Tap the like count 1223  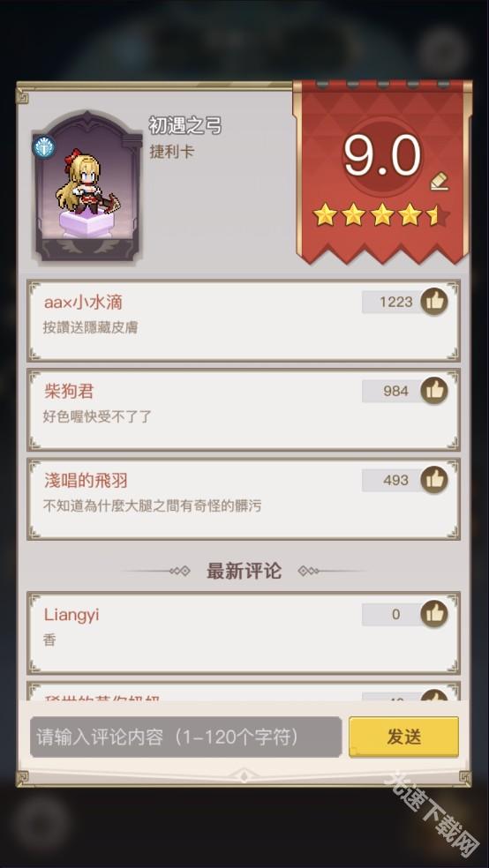396,302
